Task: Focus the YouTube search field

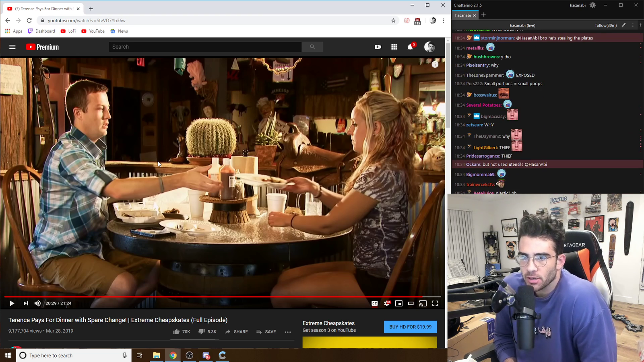Action: [205, 47]
